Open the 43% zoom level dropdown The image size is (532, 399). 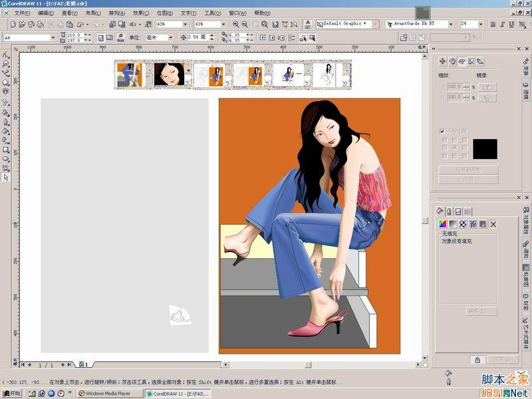point(185,24)
